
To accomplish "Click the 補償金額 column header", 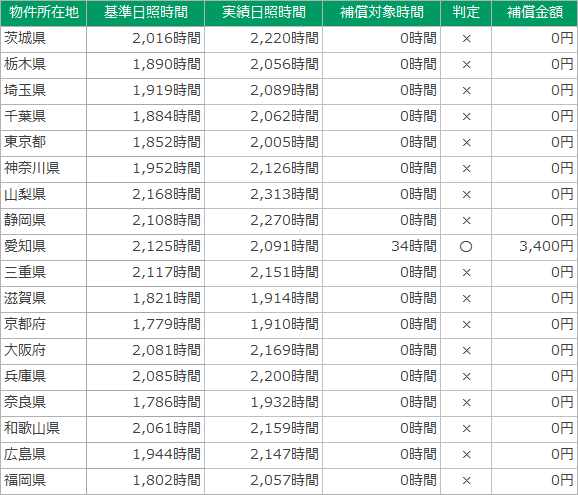I will [535, 13].
